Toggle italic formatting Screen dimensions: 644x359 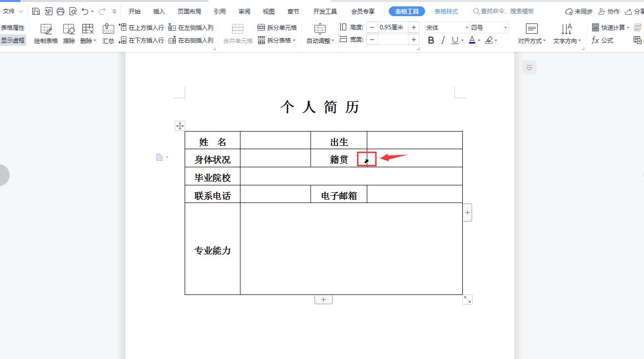point(443,40)
